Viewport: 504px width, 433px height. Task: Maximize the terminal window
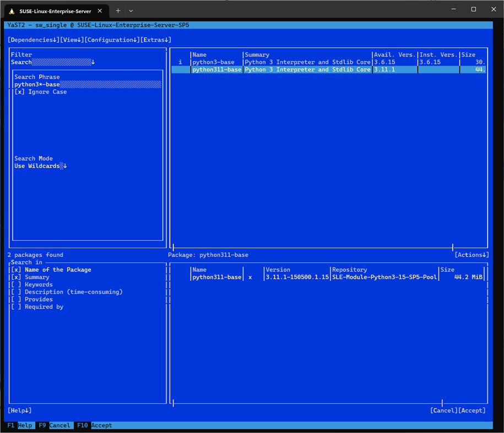click(x=474, y=9)
